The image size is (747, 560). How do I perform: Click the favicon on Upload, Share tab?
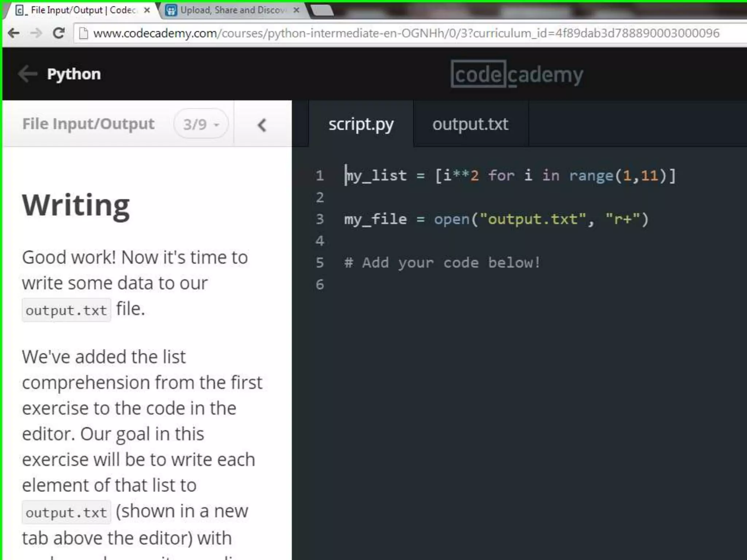pyautogui.click(x=171, y=10)
